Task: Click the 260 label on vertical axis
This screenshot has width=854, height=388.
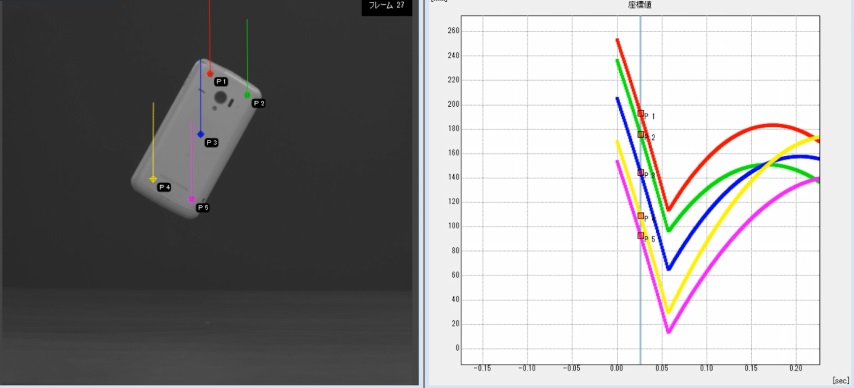Action: click(x=453, y=31)
